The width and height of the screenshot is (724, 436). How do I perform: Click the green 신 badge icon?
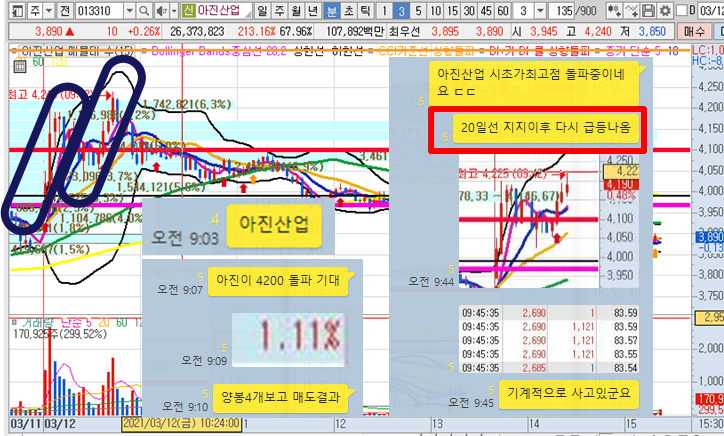[x=188, y=10]
